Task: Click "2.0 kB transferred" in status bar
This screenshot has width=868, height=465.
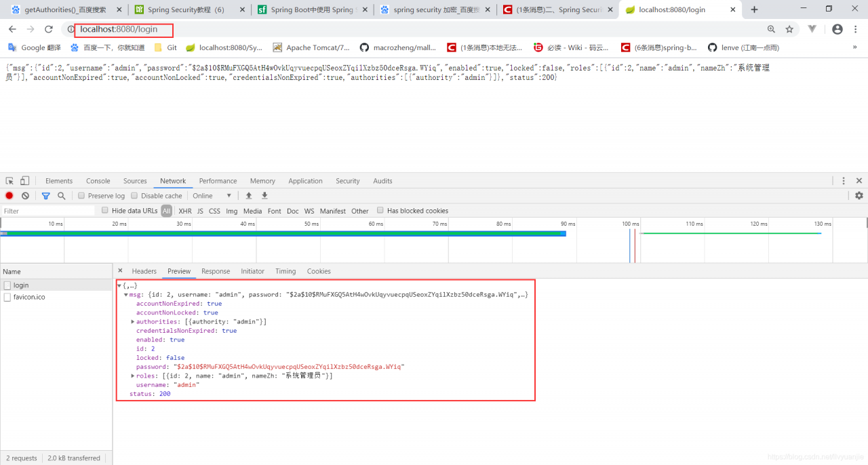Action: (x=74, y=458)
